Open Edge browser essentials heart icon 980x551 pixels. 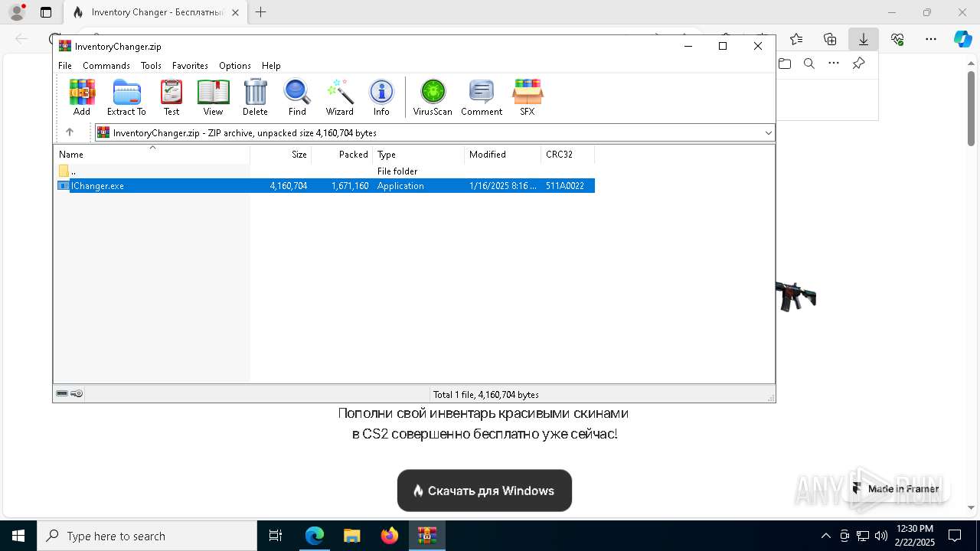(897, 39)
